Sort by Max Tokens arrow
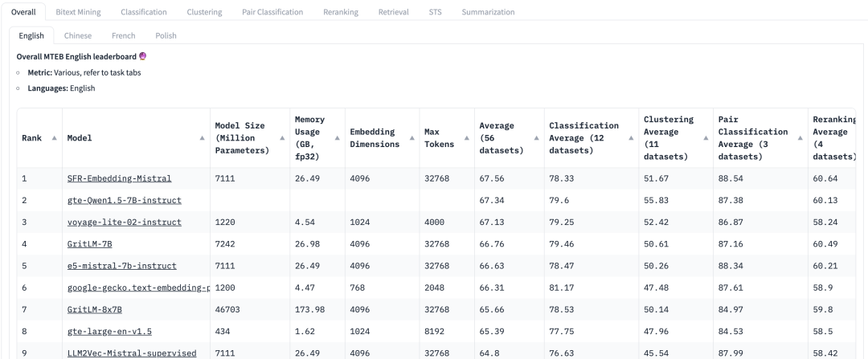868x359 pixels. 467,138
